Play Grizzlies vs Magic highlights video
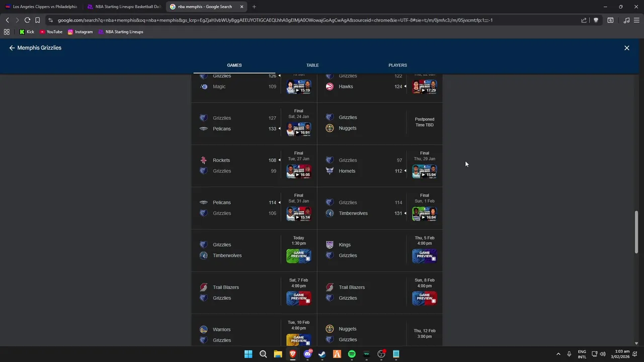Screen dimensions: 644x362 tap(299, 86)
